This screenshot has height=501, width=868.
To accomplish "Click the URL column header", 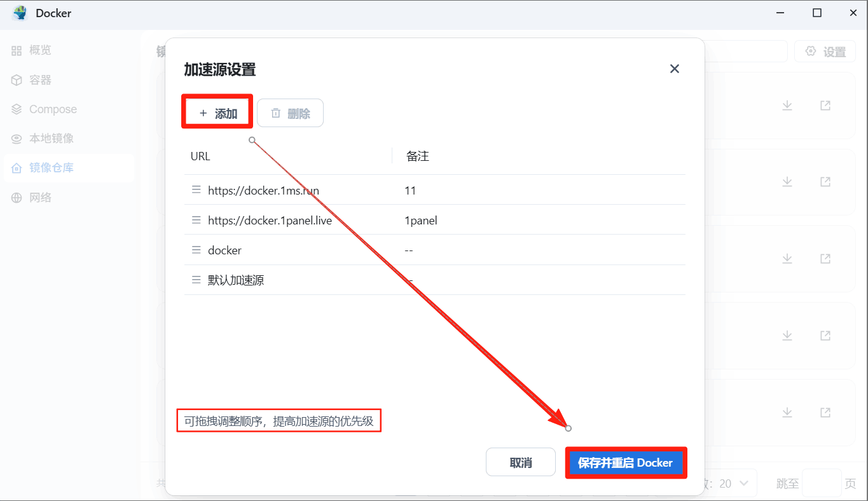I will 200,156.
